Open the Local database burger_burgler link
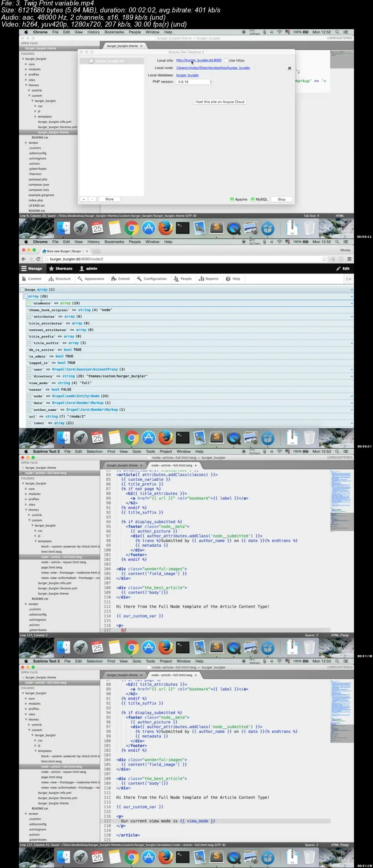 click(188, 75)
